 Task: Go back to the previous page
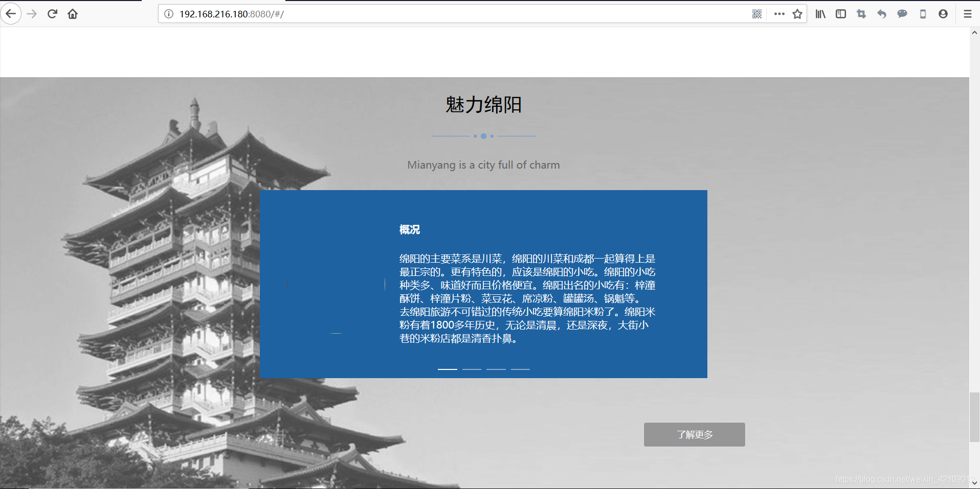(x=11, y=14)
